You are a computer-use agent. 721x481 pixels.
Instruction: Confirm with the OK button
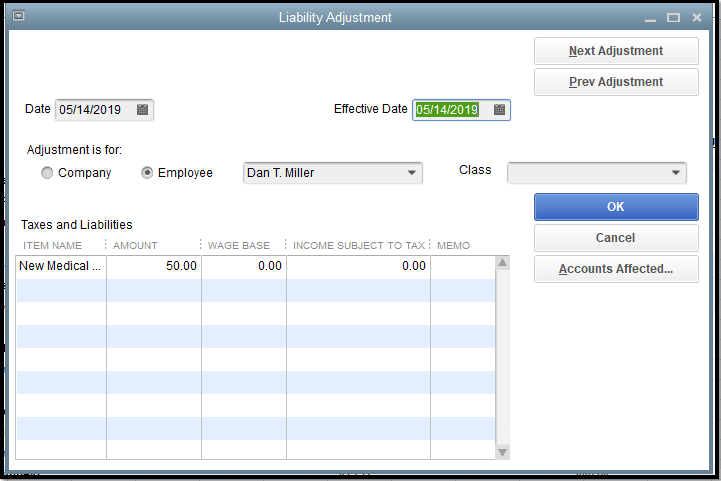click(x=616, y=207)
